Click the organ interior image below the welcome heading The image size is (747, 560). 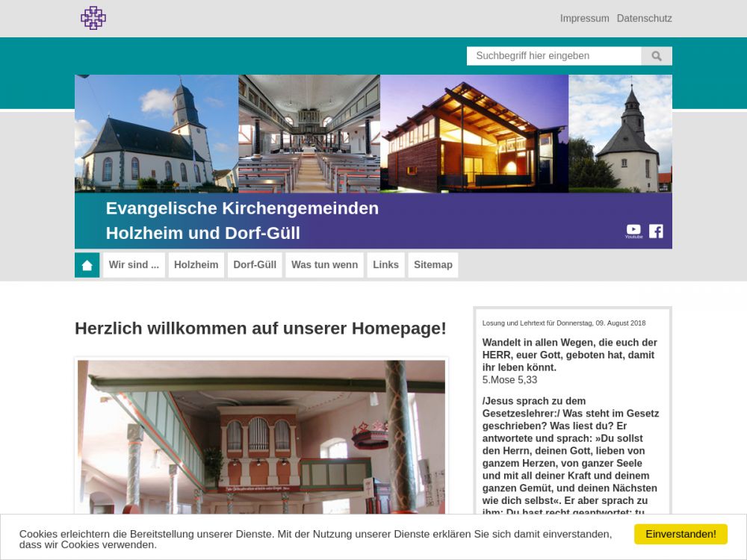261,437
